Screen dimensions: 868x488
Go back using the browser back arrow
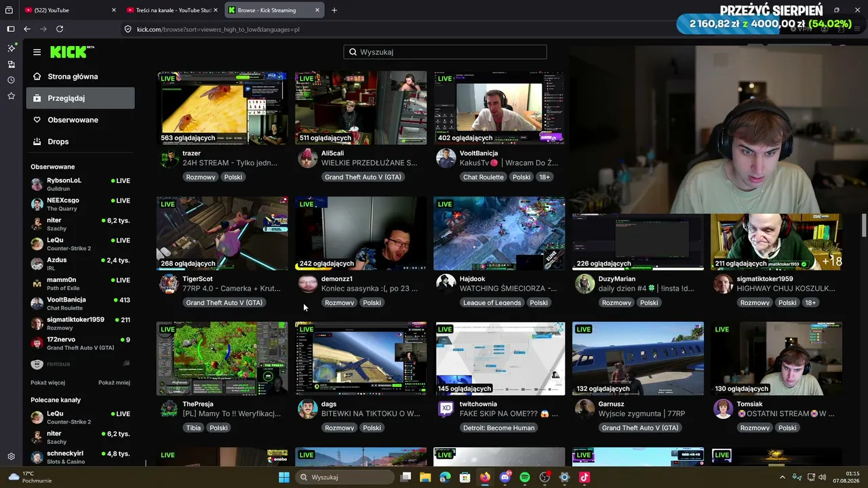27,29
